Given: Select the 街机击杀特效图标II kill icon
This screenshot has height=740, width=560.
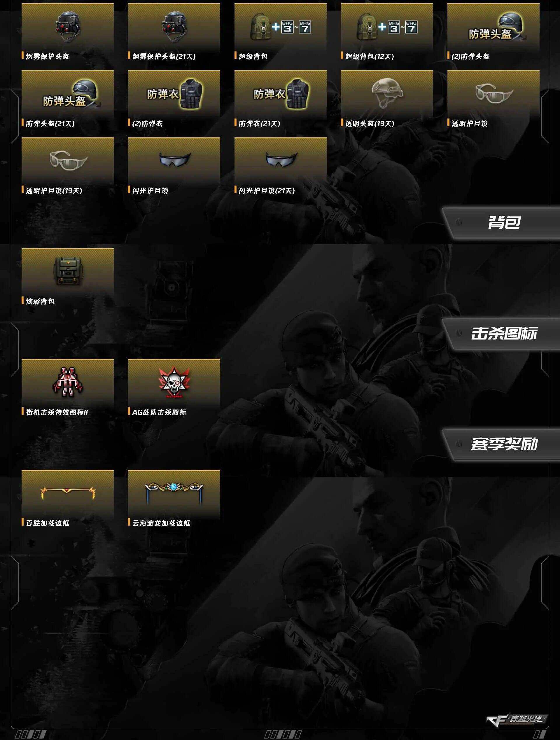Looking at the screenshot, I should coord(68,388).
